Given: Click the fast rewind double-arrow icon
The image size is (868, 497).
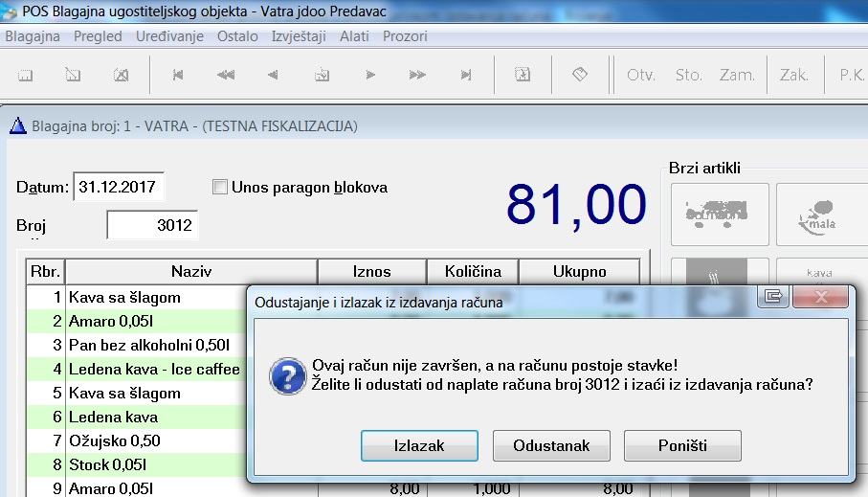Looking at the screenshot, I should click(x=225, y=75).
